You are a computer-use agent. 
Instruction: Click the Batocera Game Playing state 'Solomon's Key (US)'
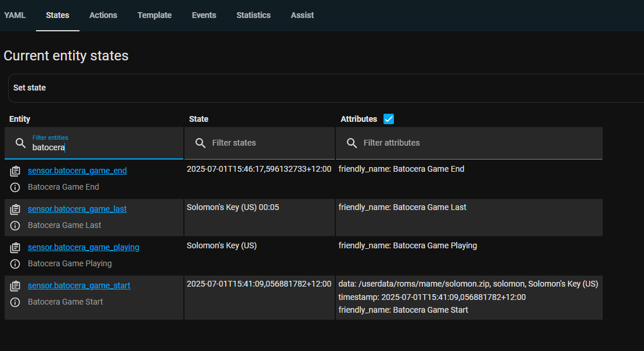pyautogui.click(x=222, y=245)
